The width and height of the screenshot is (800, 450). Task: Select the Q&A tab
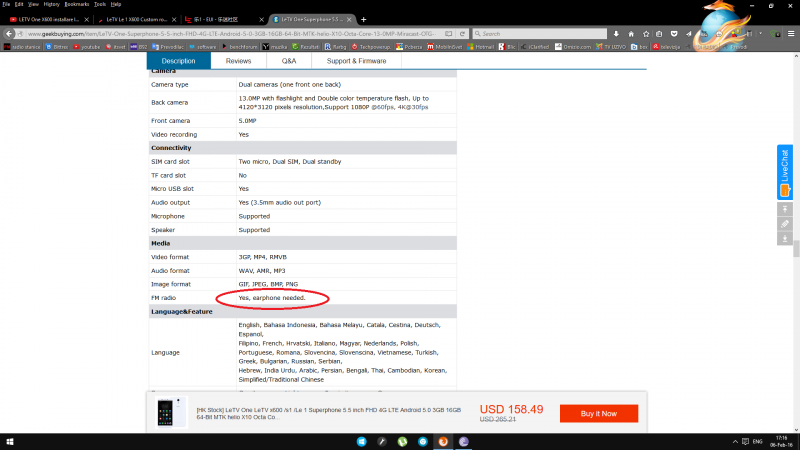point(289,61)
